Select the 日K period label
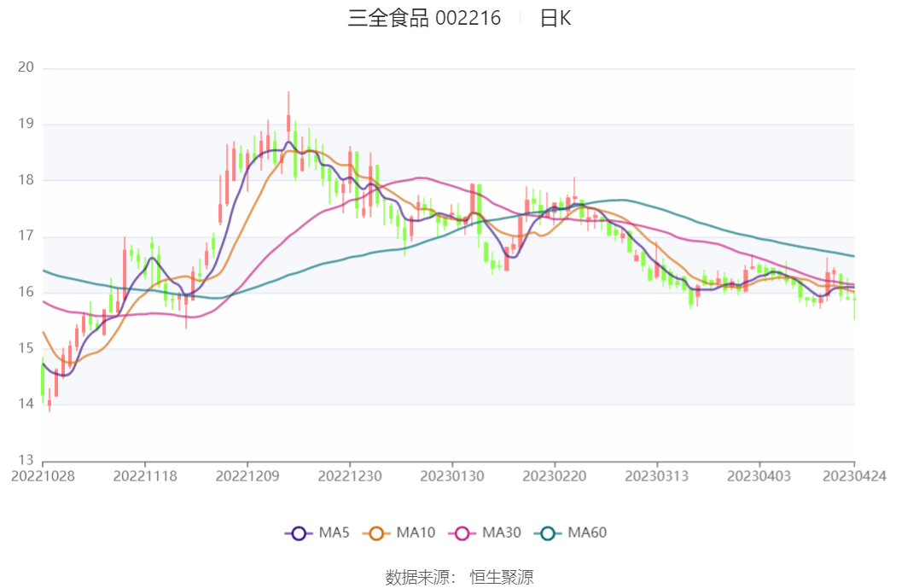Screen dimensions: 919x588 pyautogui.click(x=555, y=18)
